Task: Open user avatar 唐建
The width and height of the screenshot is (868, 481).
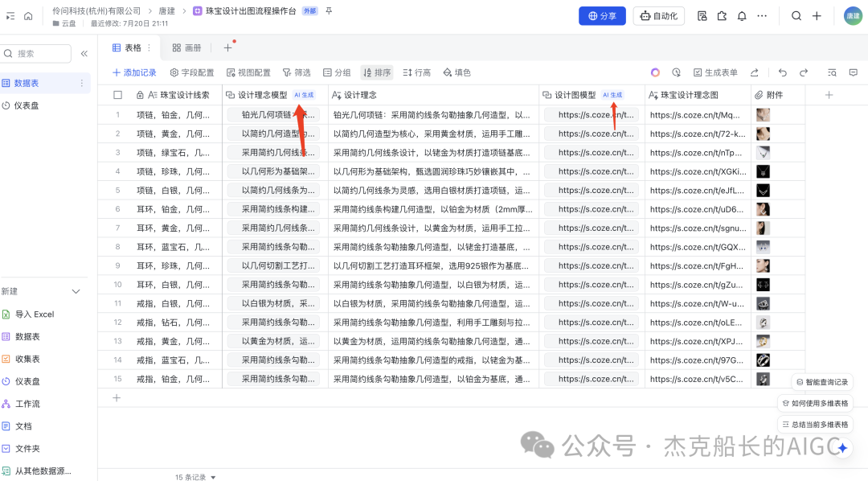Action: pyautogui.click(x=853, y=16)
